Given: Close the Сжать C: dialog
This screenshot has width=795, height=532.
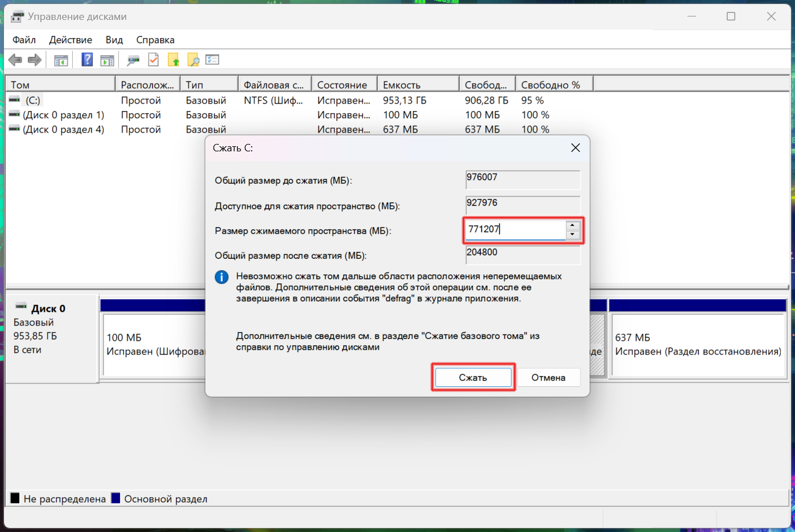Looking at the screenshot, I should pyautogui.click(x=575, y=148).
